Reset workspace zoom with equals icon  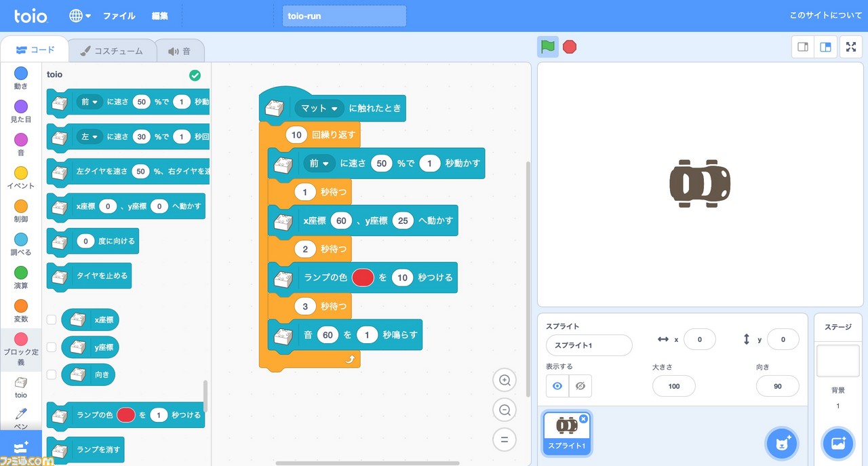coord(505,439)
